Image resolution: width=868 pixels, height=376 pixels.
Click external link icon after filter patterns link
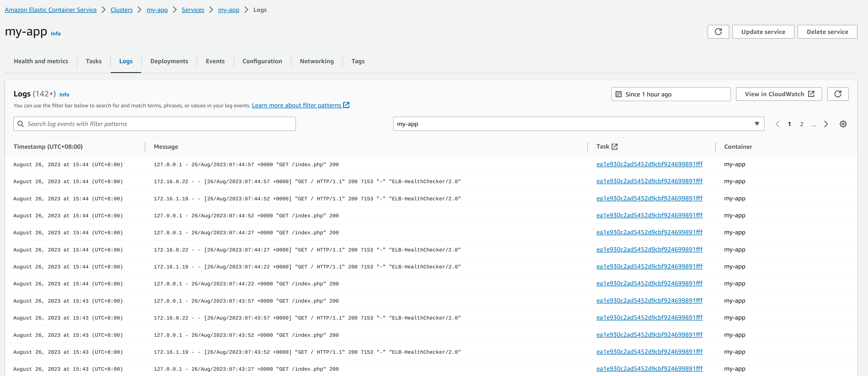[346, 105]
